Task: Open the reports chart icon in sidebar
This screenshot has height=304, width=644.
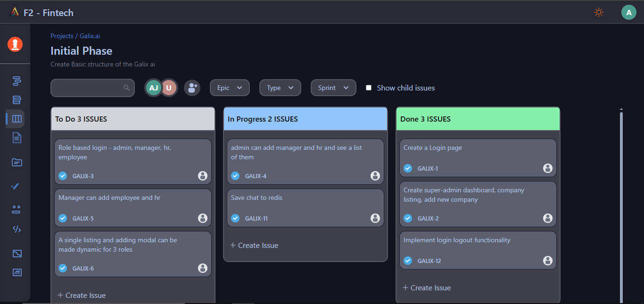Action: tap(16, 272)
